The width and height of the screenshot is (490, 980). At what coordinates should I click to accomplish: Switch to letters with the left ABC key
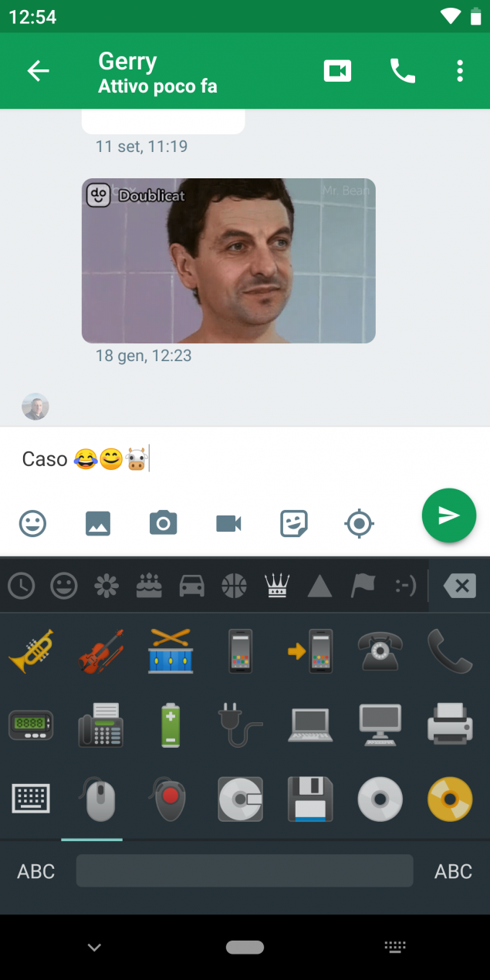pos(36,871)
